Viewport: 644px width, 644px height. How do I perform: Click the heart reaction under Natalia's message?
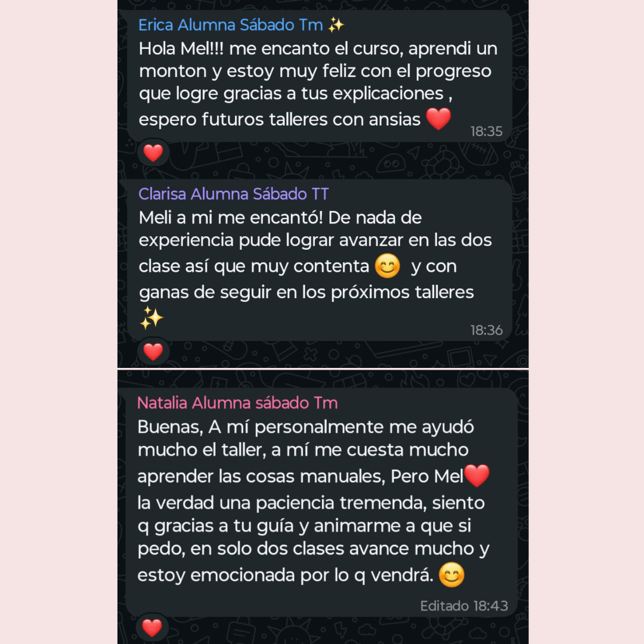(x=152, y=627)
